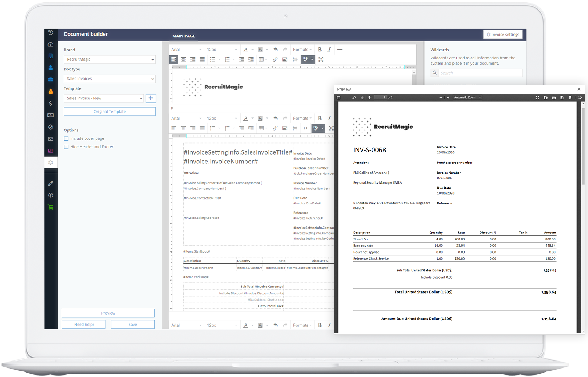Click the Original Template button
588x377 pixels.
pyautogui.click(x=110, y=112)
